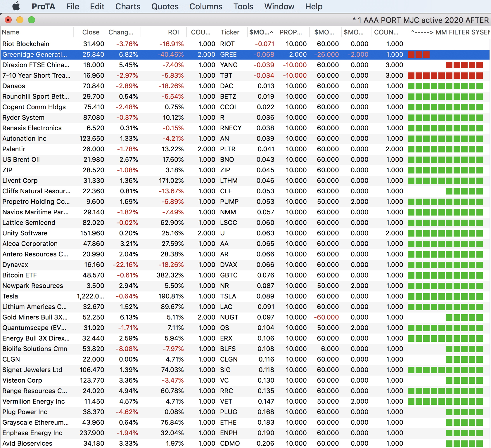Click the red filter bars in Greenidge row

(419, 55)
